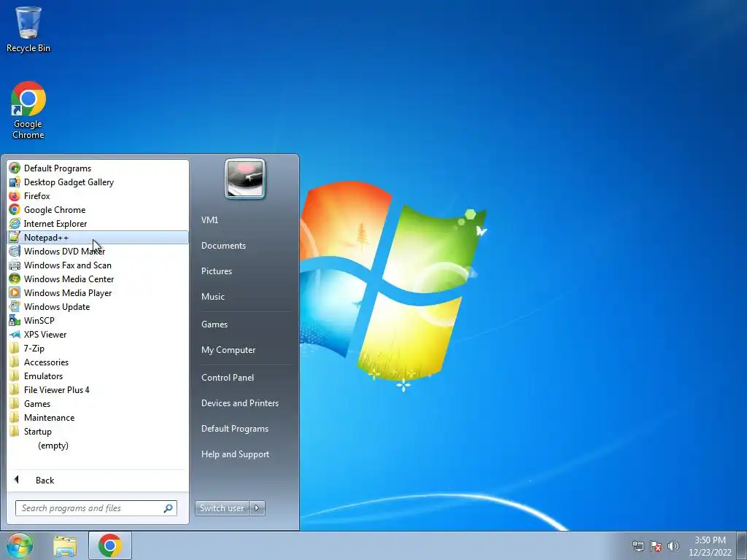Image resolution: width=747 pixels, height=560 pixels.
Task: Open Documents from Start menu
Action: click(223, 245)
